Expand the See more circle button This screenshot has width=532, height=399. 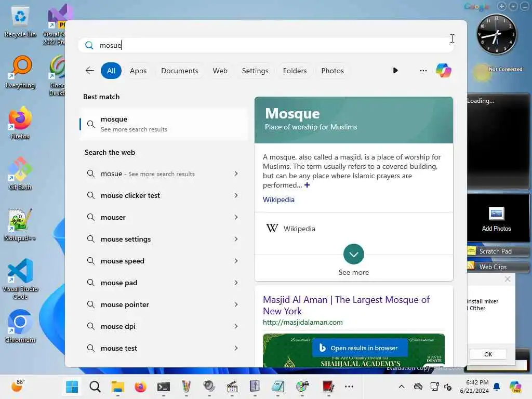[x=353, y=254]
